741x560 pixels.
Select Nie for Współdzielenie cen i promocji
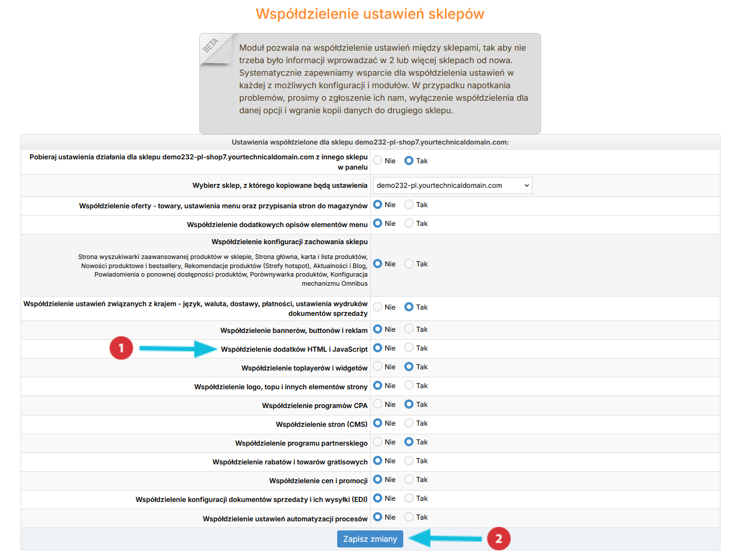[378, 479]
